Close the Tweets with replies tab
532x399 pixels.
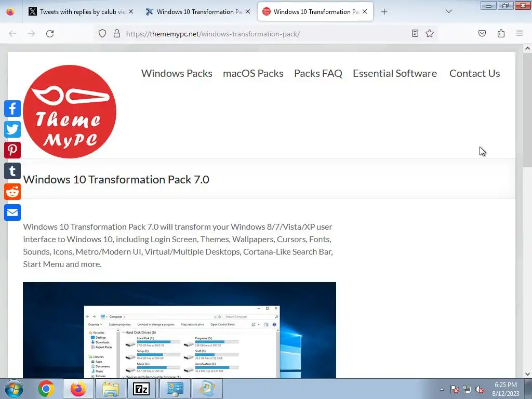point(131,11)
